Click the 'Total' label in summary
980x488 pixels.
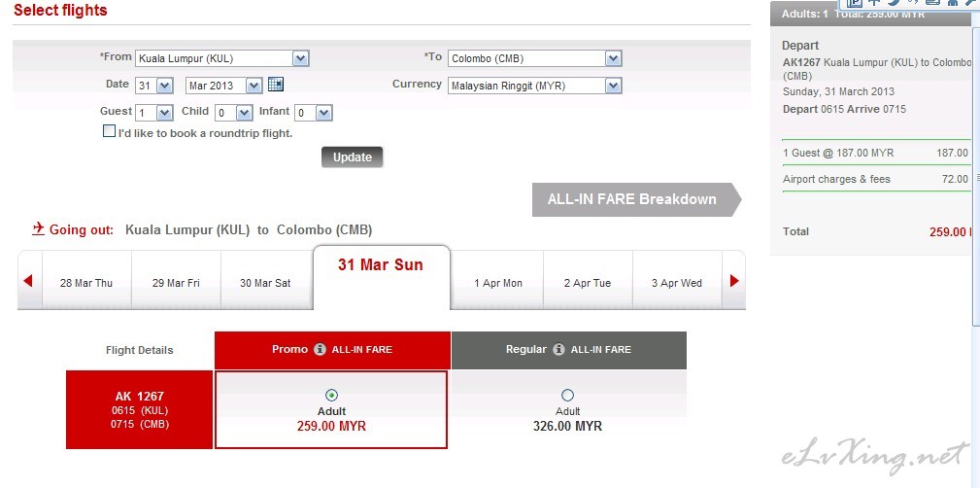click(795, 231)
